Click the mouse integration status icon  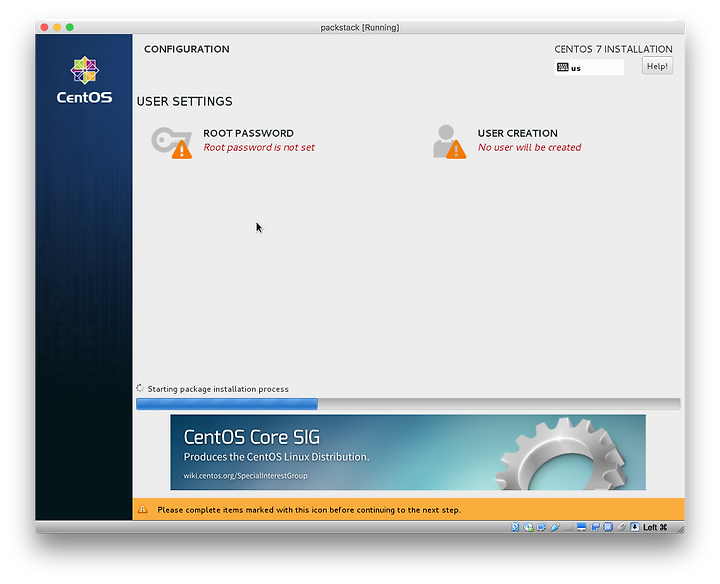[x=621, y=527]
